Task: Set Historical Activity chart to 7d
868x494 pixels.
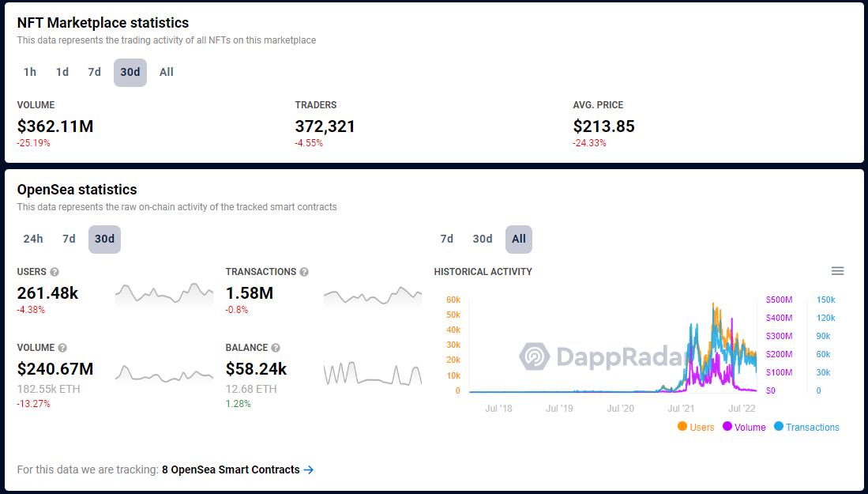Action: coord(447,239)
